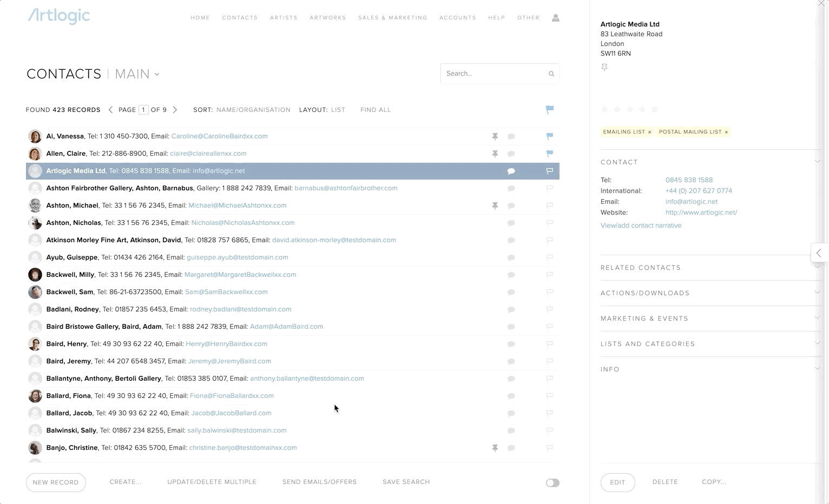Click the contacts search field
The height and width of the screenshot is (504, 829).
coord(499,74)
